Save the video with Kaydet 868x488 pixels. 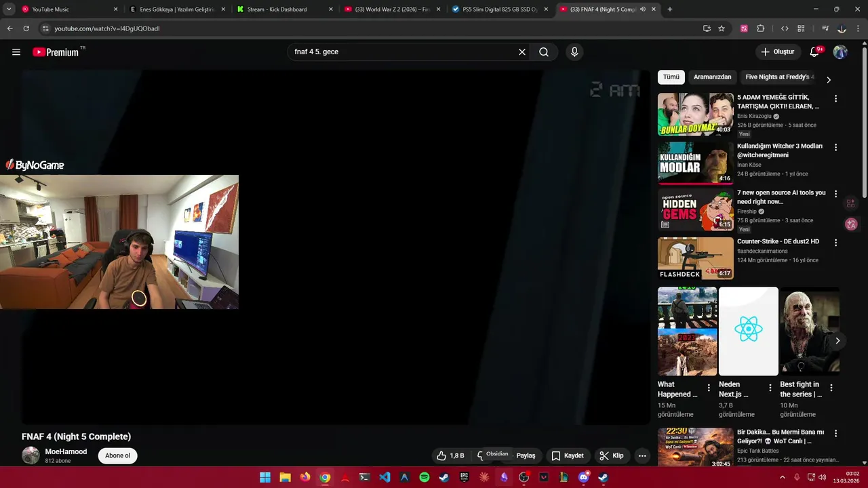[x=568, y=455]
